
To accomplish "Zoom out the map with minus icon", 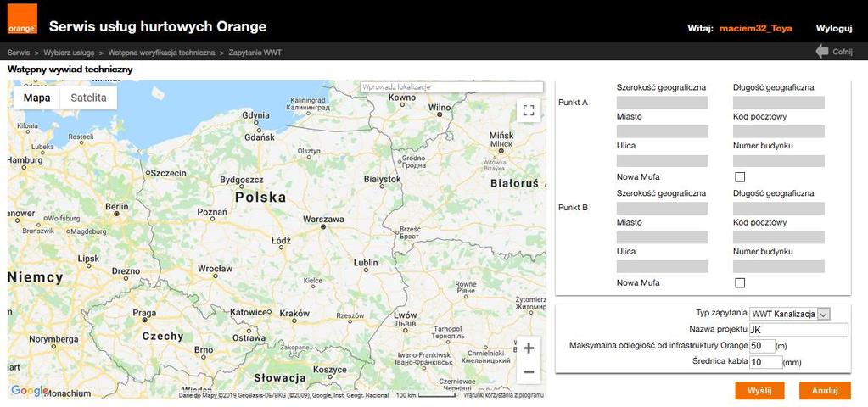I will (528, 372).
